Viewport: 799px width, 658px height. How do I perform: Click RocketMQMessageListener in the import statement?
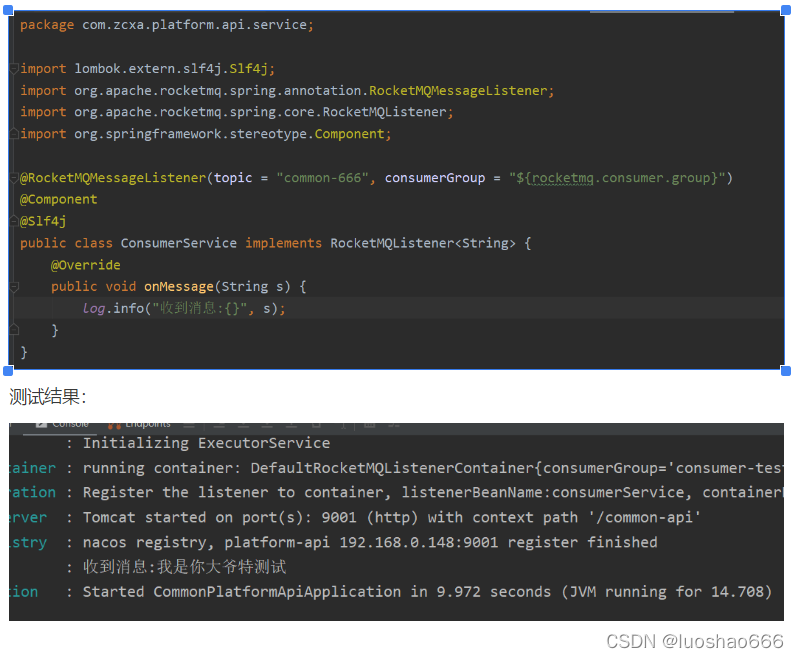coord(458,91)
